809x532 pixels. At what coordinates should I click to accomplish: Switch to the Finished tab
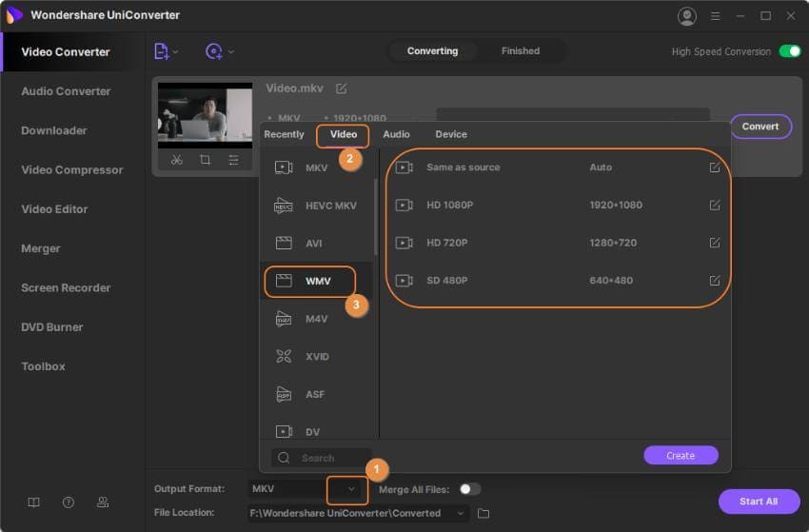520,51
